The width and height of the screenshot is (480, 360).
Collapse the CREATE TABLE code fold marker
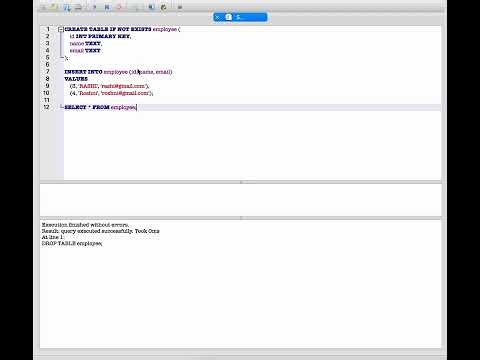[x=61, y=29]
